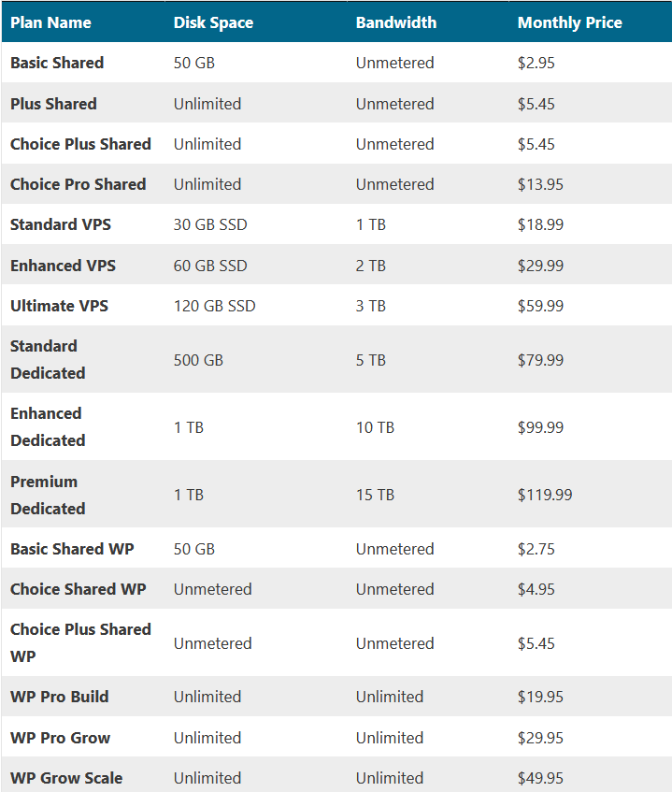Click the WP Grow Scale plan name
The image size is (672, 792).
pyautogui.click(x=66, y=778)
